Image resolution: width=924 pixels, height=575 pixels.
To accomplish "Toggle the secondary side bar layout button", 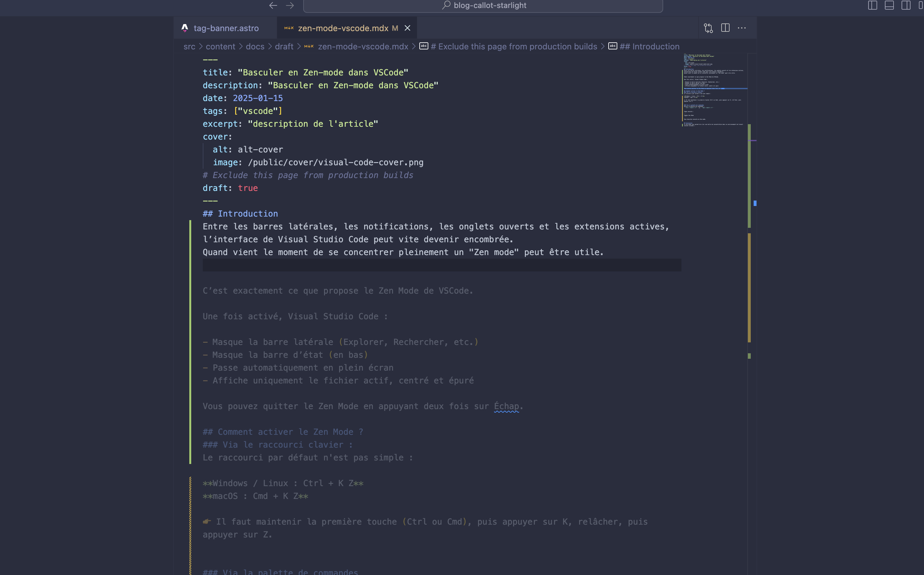I will point(906,5).
